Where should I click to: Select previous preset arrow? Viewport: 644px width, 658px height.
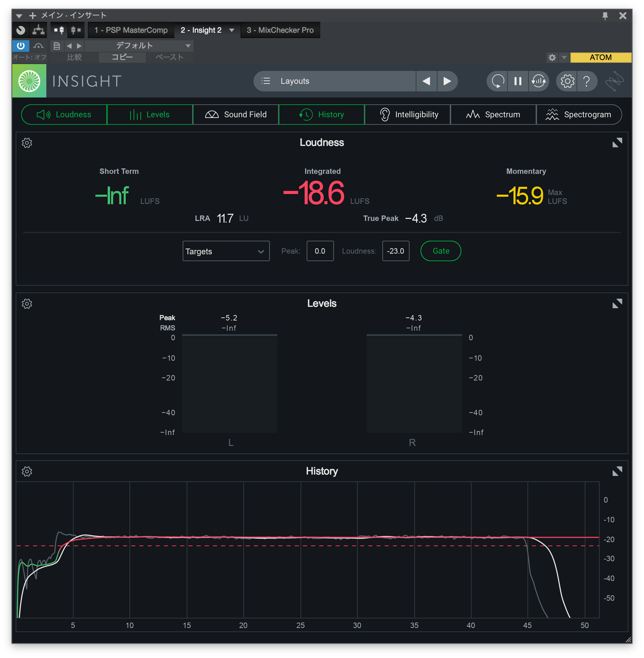69,46
